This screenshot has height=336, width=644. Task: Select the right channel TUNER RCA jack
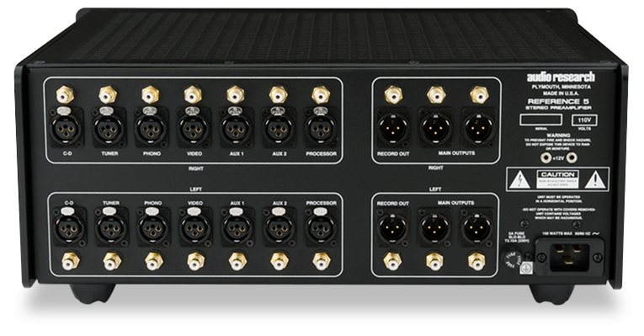[x=108, y=95]
